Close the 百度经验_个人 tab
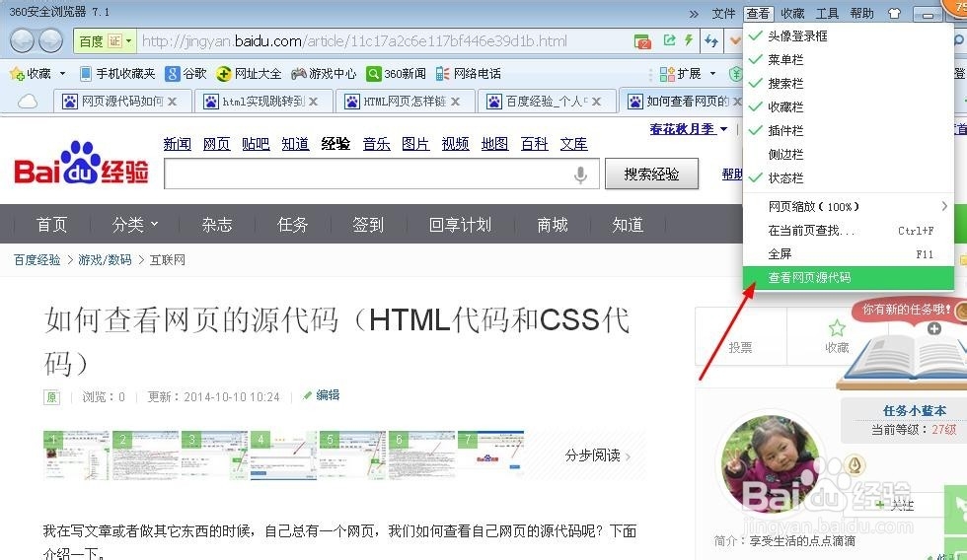This screenshot has height=560, width=967. 596,102
